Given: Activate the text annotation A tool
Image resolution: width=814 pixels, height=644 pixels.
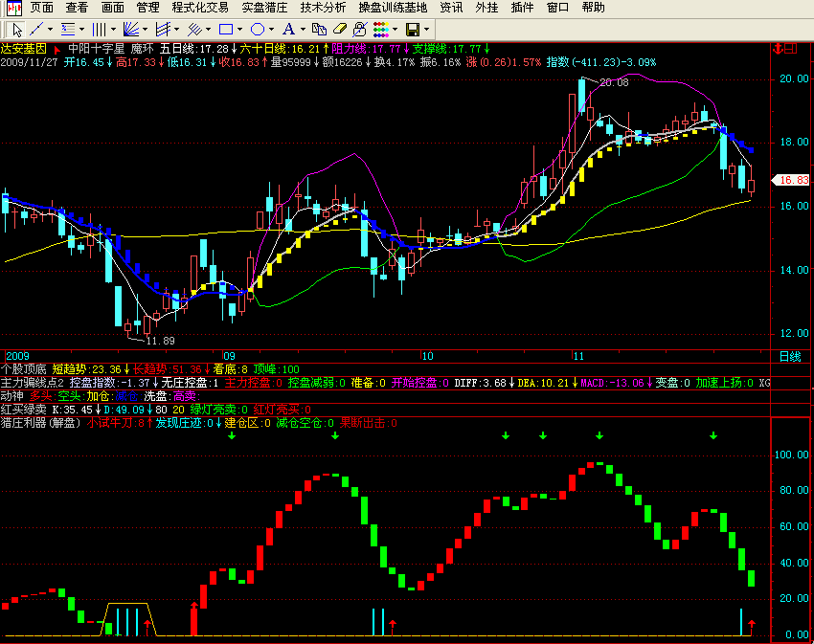Looking at the screenshot, I should 288,29.
